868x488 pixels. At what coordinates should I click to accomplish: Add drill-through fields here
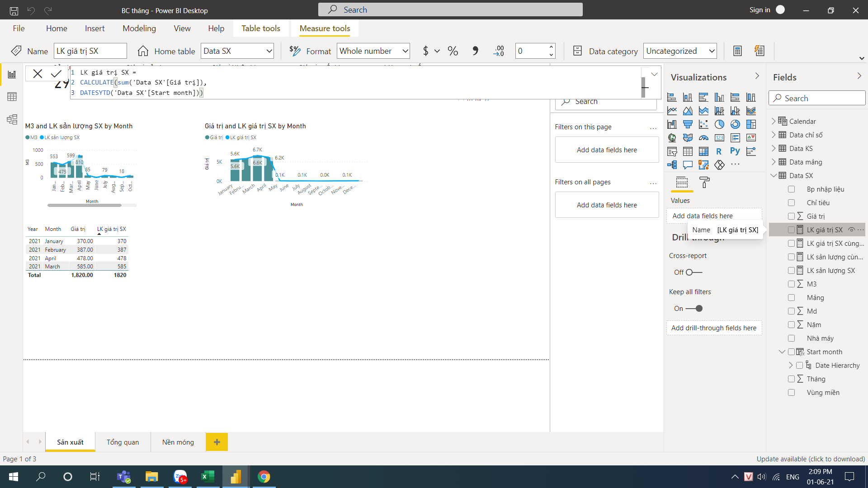[714, 328]
